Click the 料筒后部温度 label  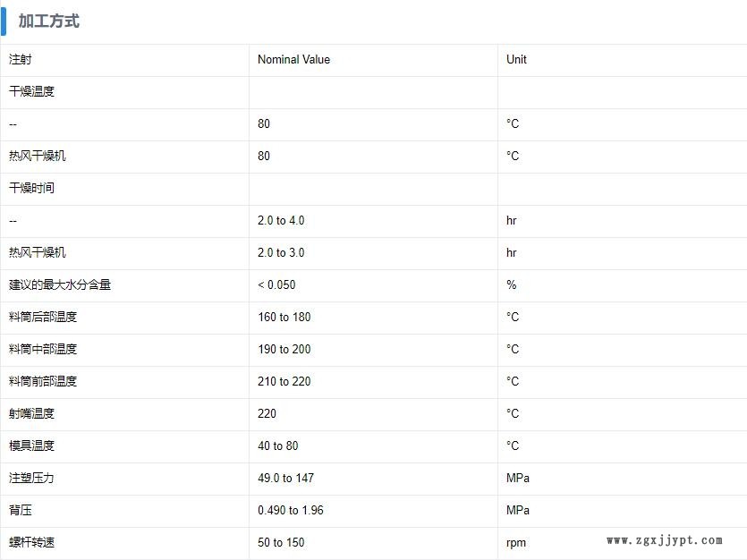(x=43, y=318)
